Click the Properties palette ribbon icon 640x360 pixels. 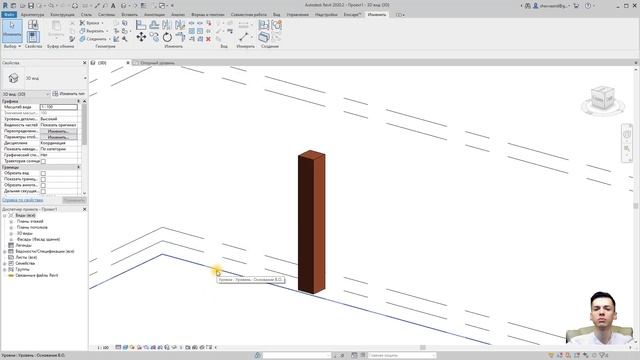pyautogui.click(x=33, y=37)
